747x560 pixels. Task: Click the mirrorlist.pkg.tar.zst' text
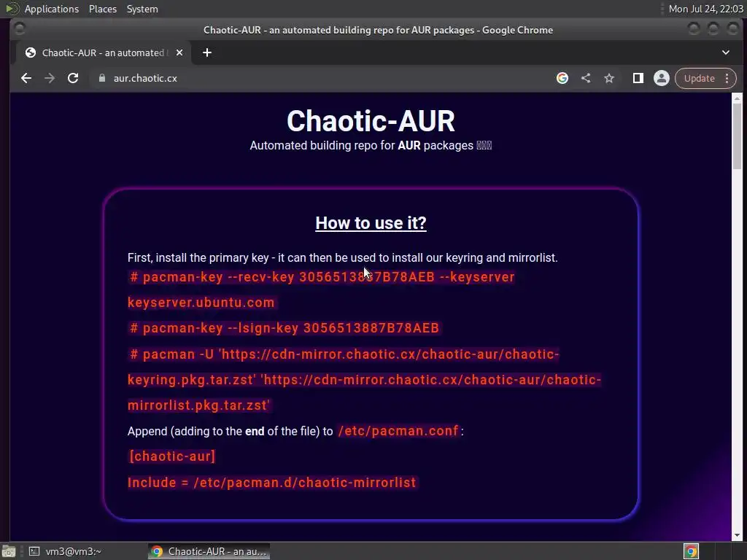coord(198,405)
